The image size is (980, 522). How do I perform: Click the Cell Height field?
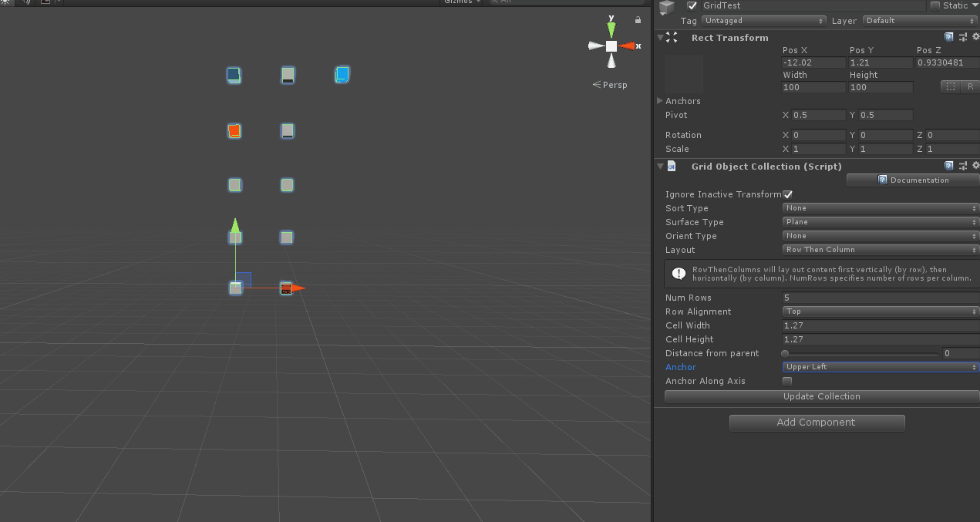click(881, 339)
